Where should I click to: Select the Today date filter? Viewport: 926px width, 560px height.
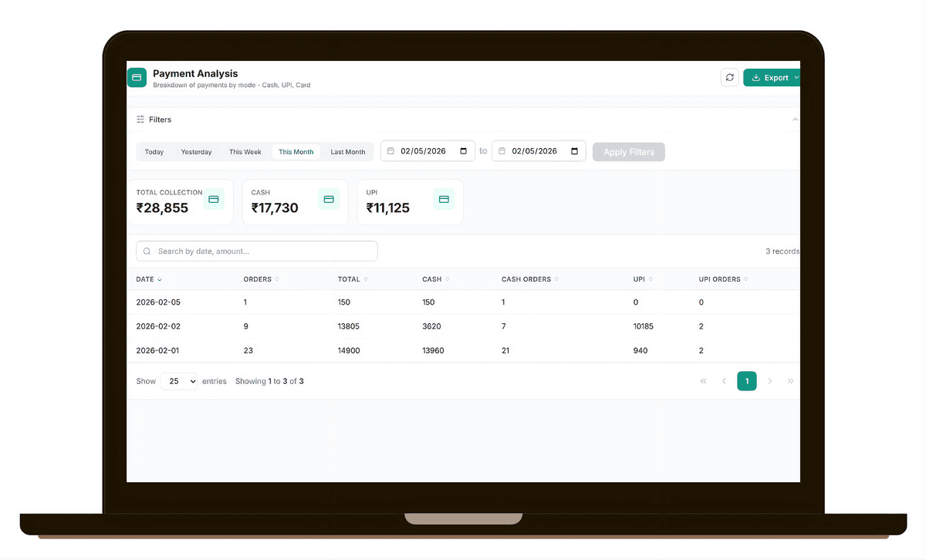click(x=154, y=151)
